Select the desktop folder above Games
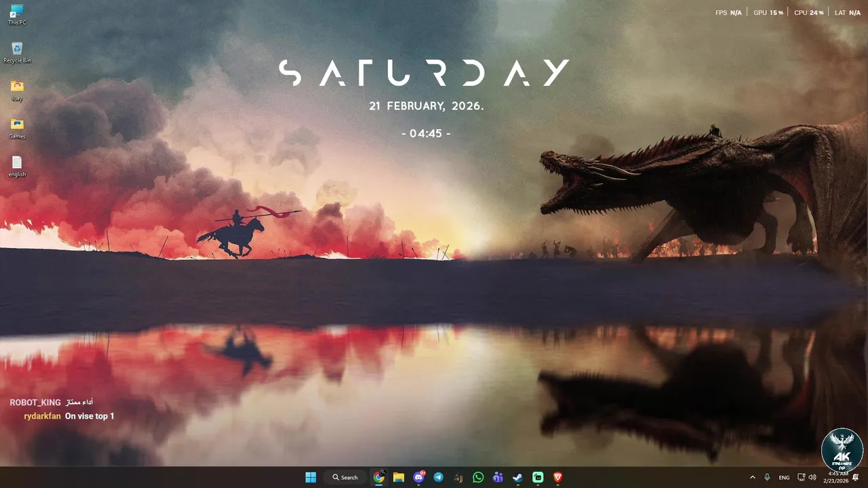This screenshot has width=868, height=488. pos(17,90)
